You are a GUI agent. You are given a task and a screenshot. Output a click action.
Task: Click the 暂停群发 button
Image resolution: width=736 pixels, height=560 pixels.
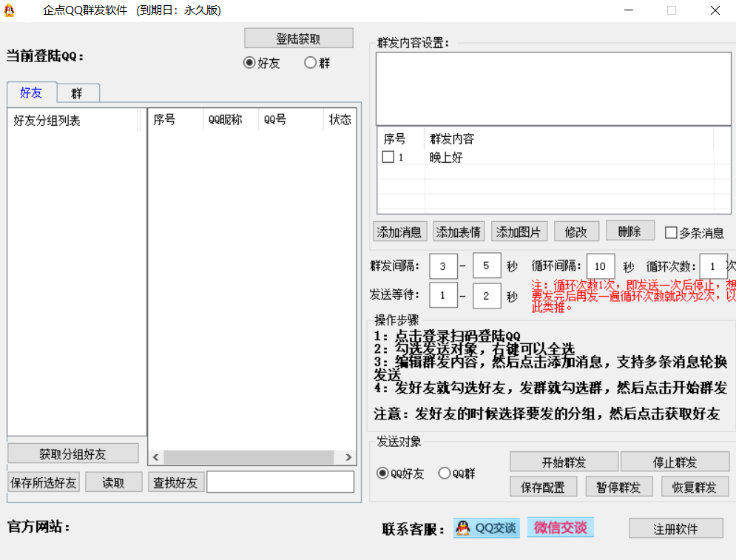pyautogui.click(x=618, y=487)
